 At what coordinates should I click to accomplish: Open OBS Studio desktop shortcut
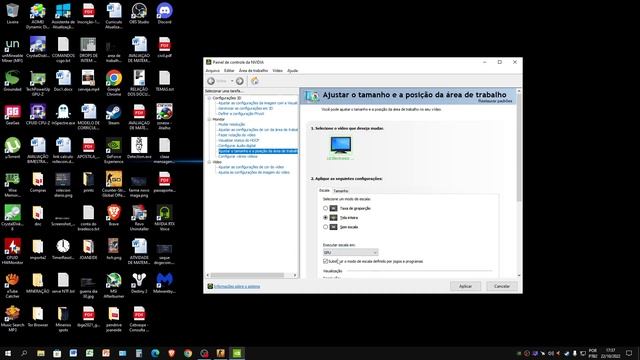(x=139, y=14)
